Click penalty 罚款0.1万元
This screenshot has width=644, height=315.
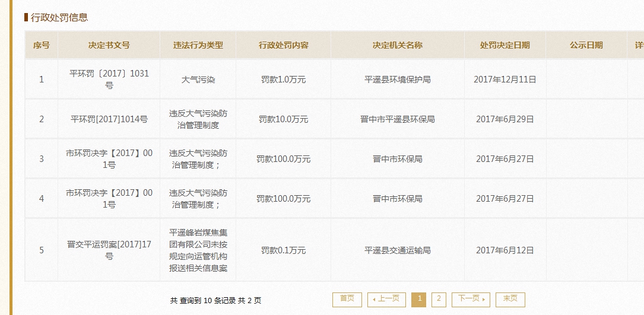point(283,250)
